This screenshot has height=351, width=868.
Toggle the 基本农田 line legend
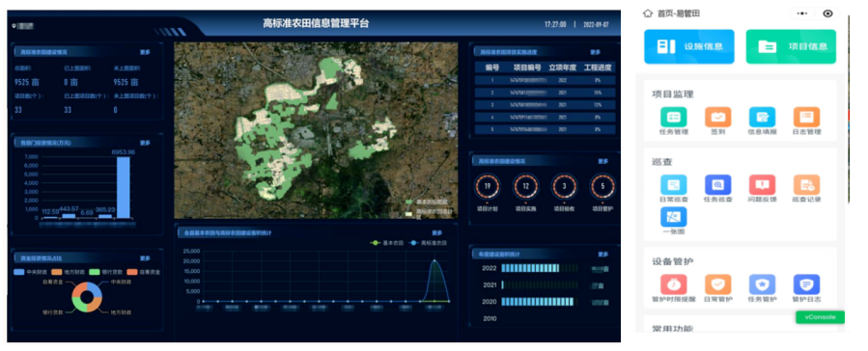pyautogui.click(x=386, y=243)
